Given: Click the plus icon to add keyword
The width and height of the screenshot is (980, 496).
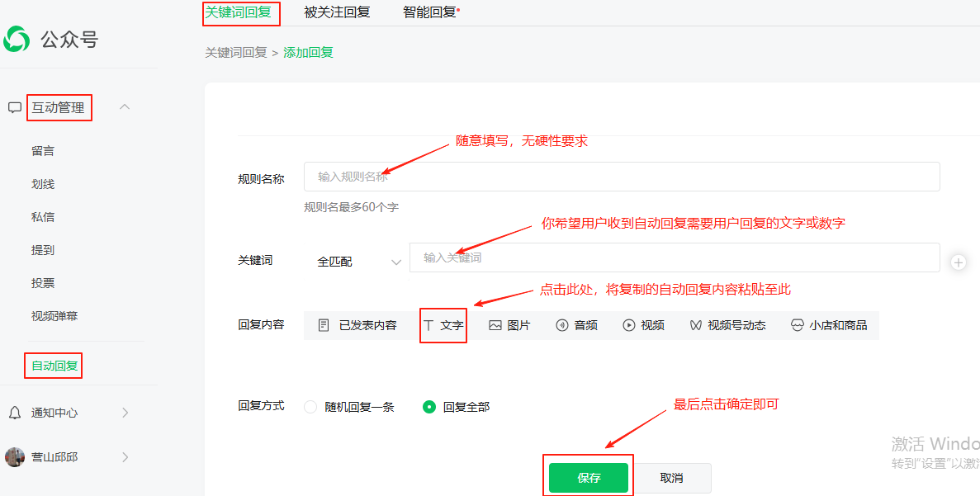Looking at the screenshot, I should pyautogui.click(x=959, y=262).
